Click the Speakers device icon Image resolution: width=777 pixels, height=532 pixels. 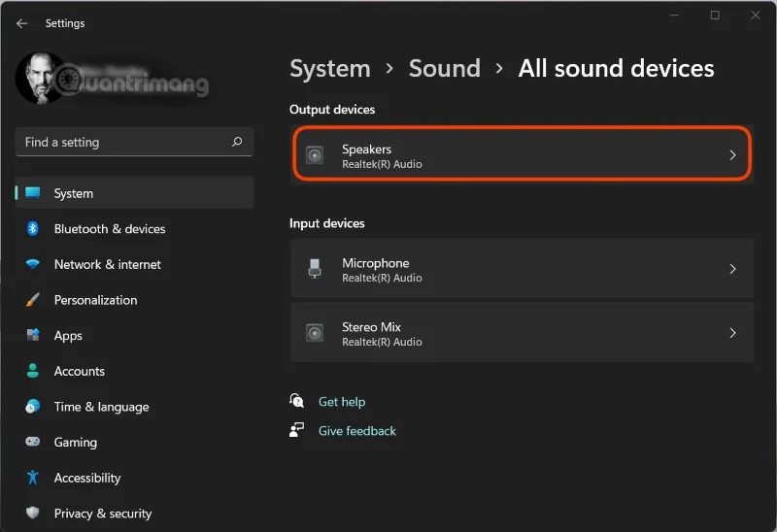pos(315,155)
